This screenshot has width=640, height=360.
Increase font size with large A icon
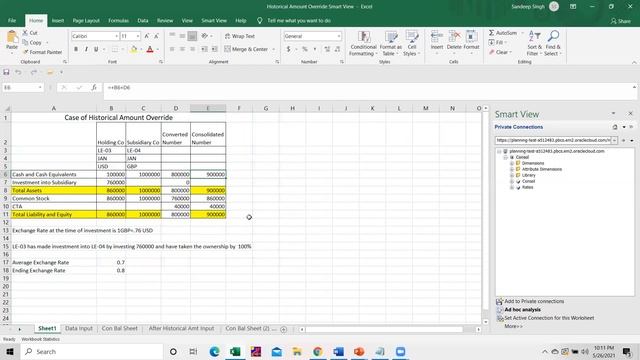click(x=147, y=36)
